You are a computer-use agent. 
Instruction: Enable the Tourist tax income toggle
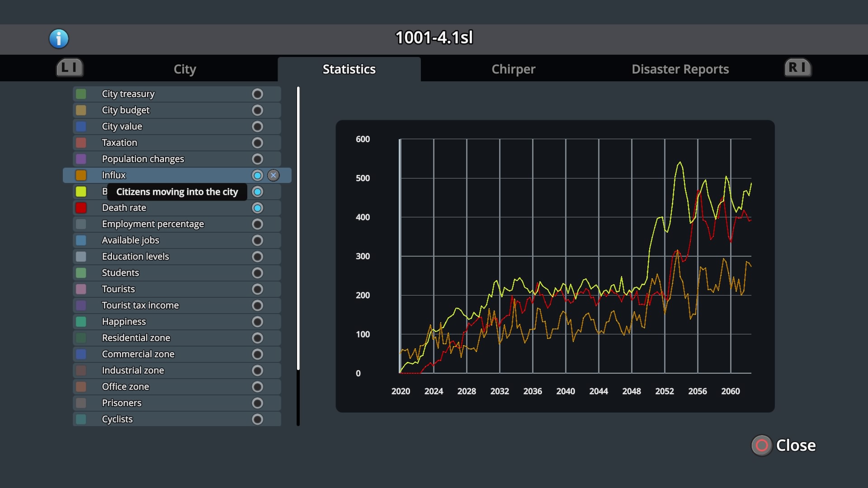click(x=257, y=305)
